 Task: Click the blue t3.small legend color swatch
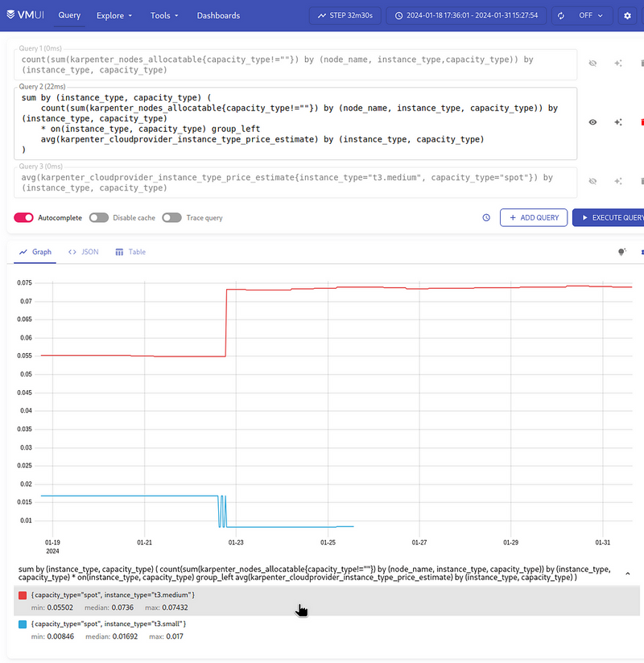pos(23,624)
